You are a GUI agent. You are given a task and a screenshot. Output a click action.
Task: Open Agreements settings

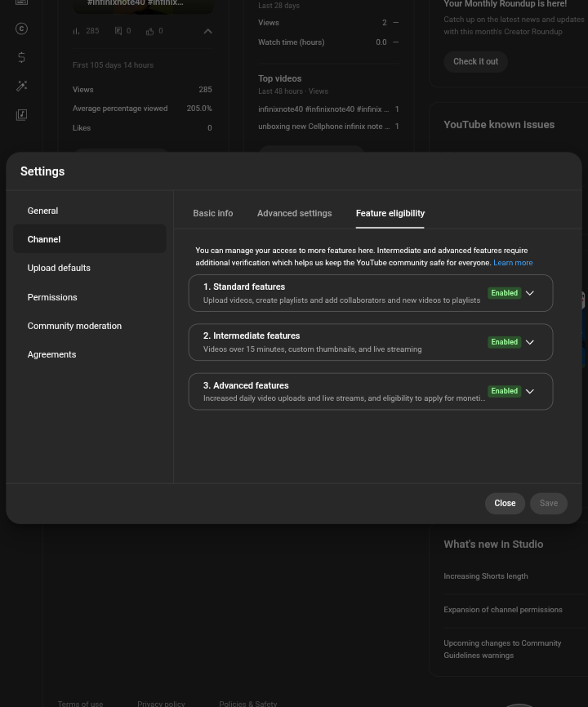(x=90, y=354)
